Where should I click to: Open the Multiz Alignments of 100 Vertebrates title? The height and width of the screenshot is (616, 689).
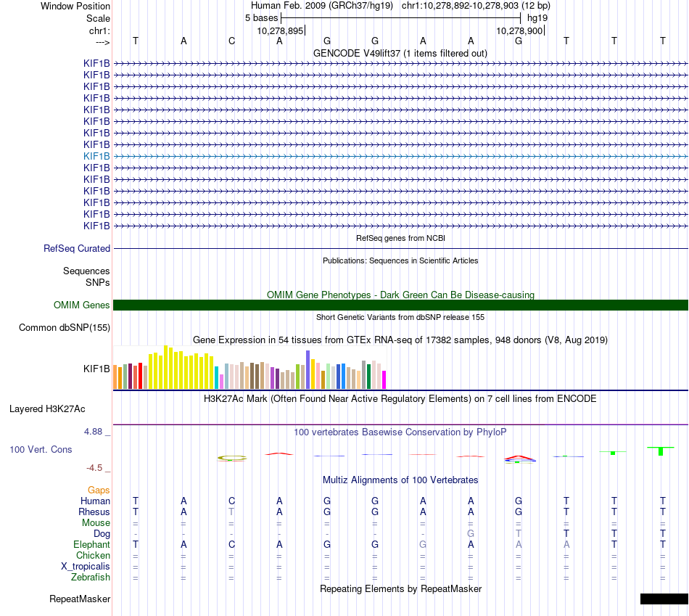(x=400, y=480)
